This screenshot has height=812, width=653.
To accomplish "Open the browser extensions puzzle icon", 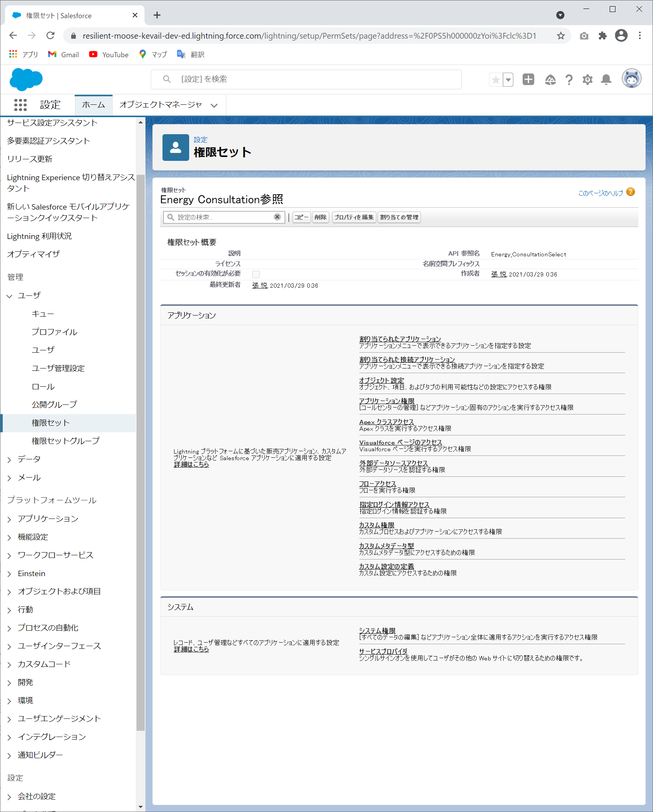I will (x=602, y=36).
